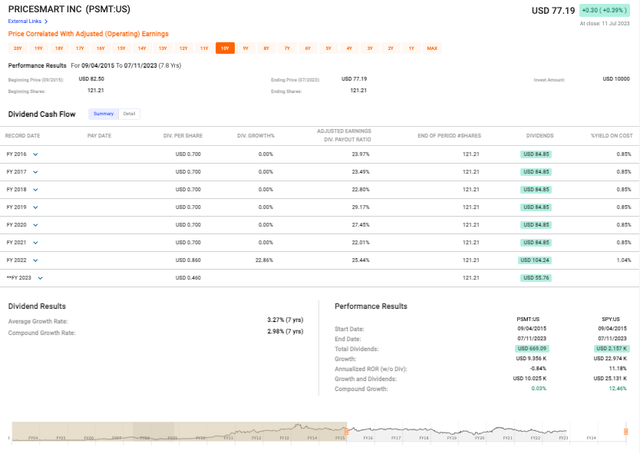The height and width of the screenshot is (454, 640).
Task: Click the green FY 2022 dividends badge
Action: click(539, 259)
